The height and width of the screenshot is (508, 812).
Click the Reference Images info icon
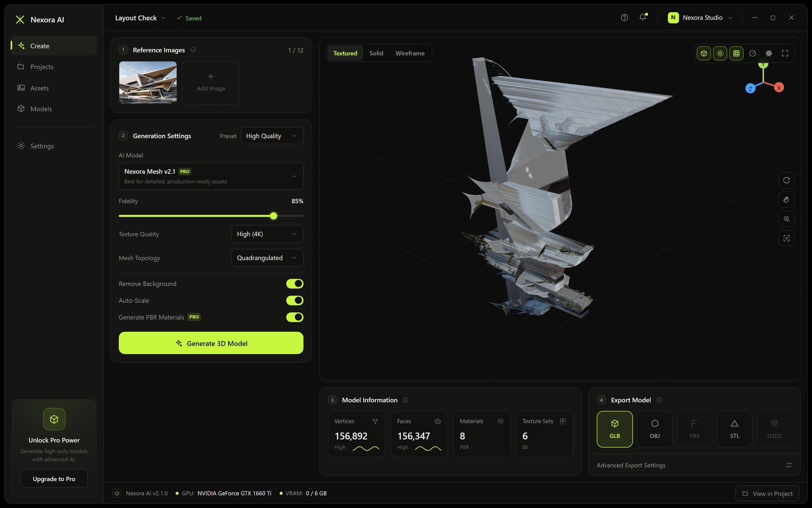(x=193, y=50)
